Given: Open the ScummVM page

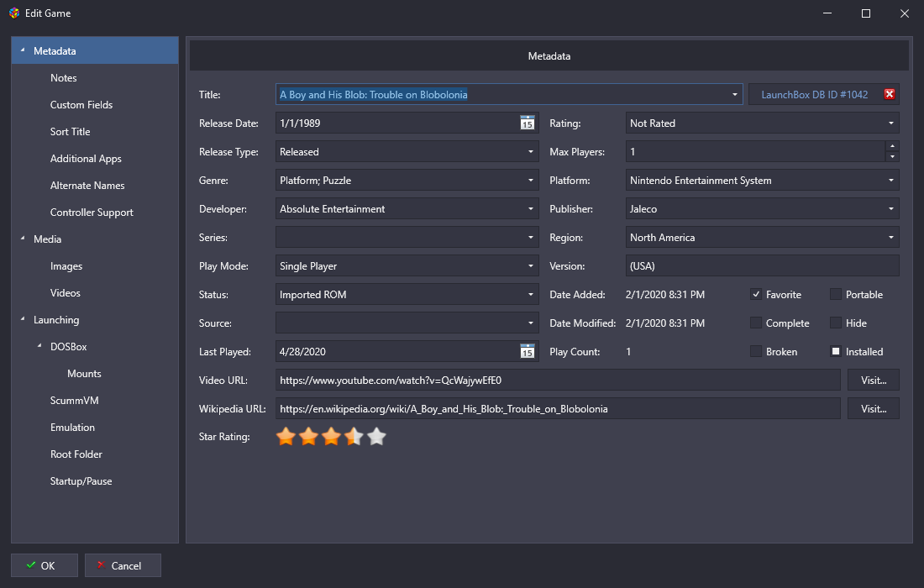Looking at the screenshot, I should coord(74,401).
